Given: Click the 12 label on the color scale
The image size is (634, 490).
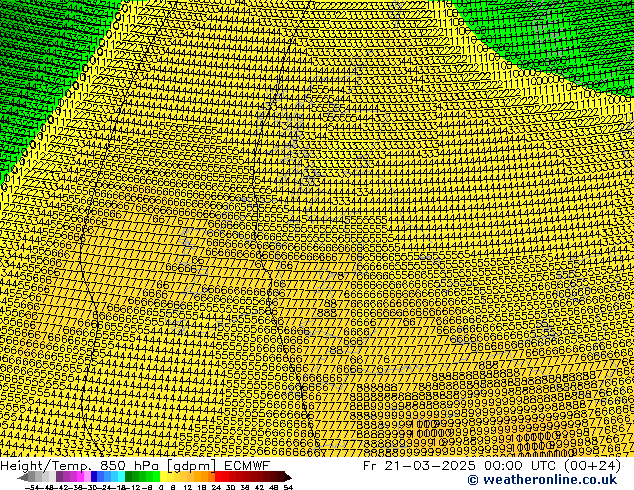Looking at the screenshot, I should [x=187, y=488].
